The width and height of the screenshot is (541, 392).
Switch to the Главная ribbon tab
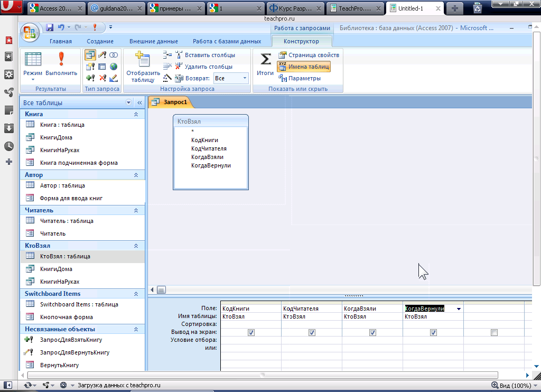(61, 41)
